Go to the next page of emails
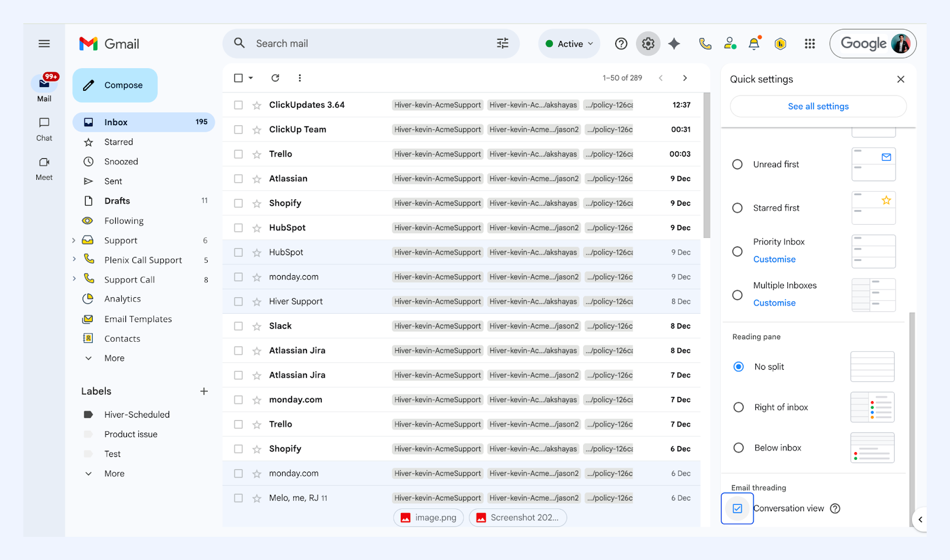Viewport: 950px width, 560px height. pyautogui.click(x=685, y=78)
